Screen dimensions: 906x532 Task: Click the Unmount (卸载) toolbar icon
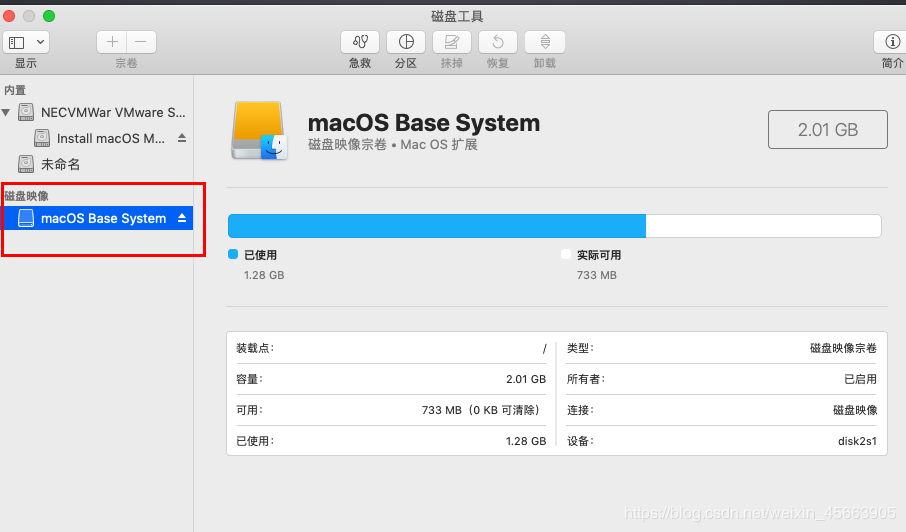[545, 42]
